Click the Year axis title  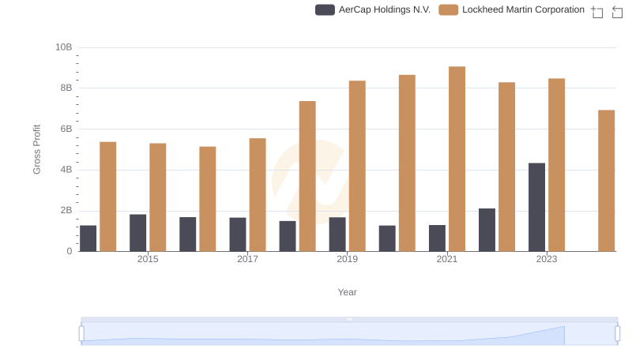click(x=347, y=292)
